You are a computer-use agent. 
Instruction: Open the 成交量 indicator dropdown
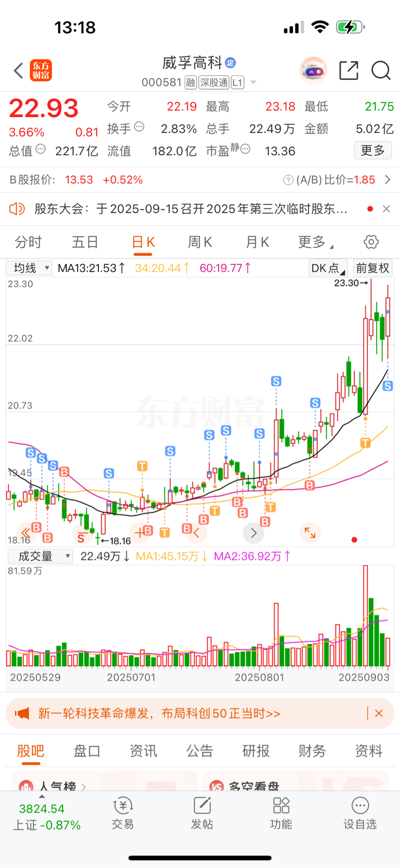(40, 556)
